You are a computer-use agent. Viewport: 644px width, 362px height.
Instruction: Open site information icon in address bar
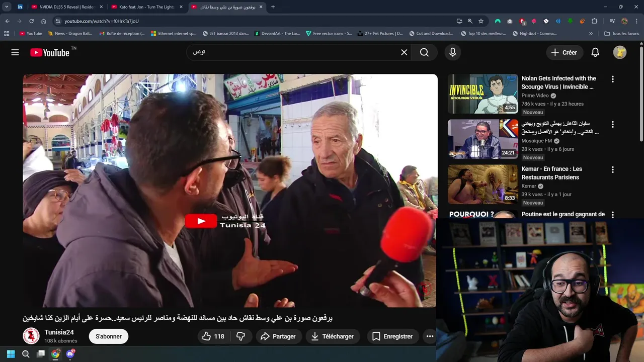(x=58, y=21)
